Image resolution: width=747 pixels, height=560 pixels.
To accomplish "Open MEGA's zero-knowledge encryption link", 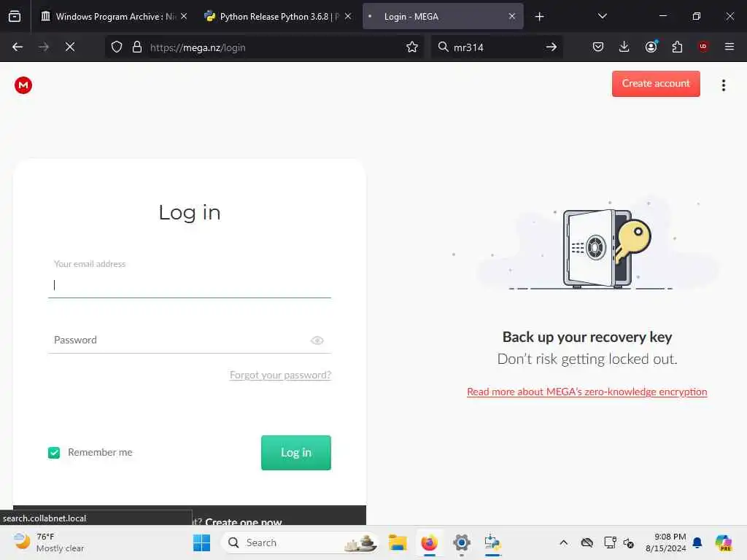I will pos(587,392).
